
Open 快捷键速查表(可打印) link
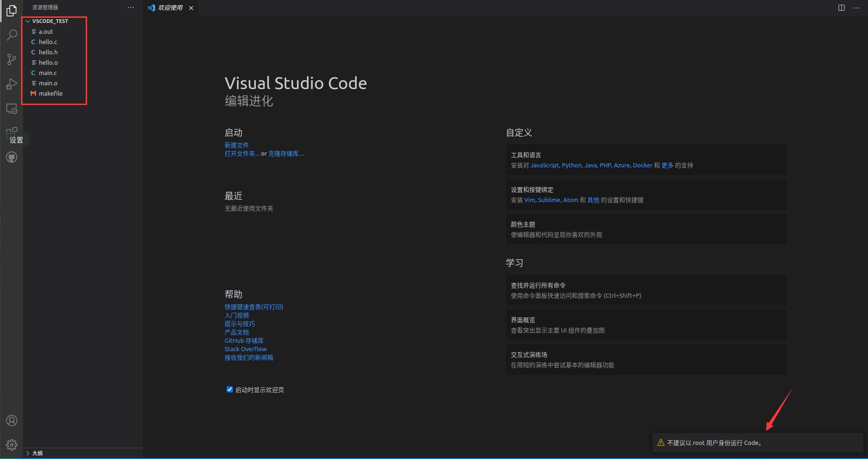(254, 307)
